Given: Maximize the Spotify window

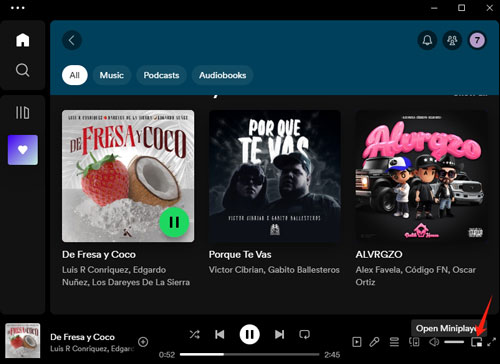Looking at the screenshot, I should pos(462,8).
